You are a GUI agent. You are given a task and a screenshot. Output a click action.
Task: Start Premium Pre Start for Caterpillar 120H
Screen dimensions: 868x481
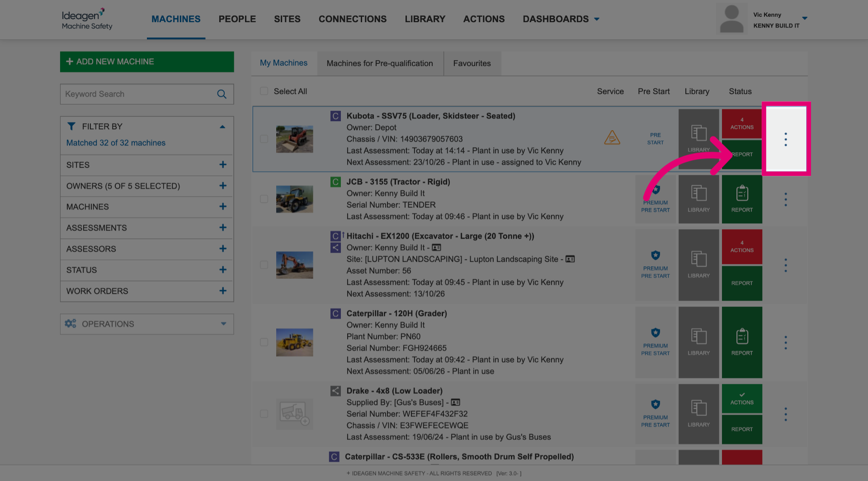(656, 342)
